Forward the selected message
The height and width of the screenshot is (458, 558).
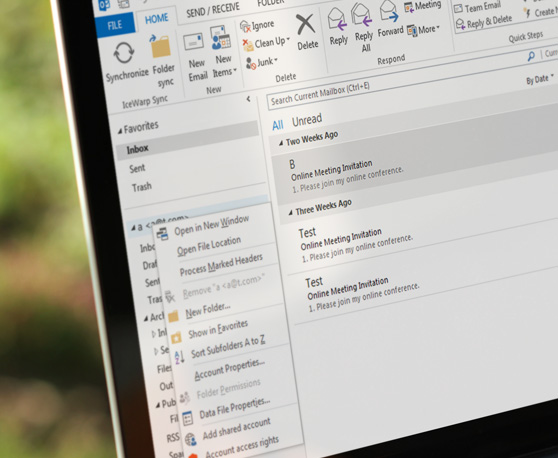click(x=389, y=11)
